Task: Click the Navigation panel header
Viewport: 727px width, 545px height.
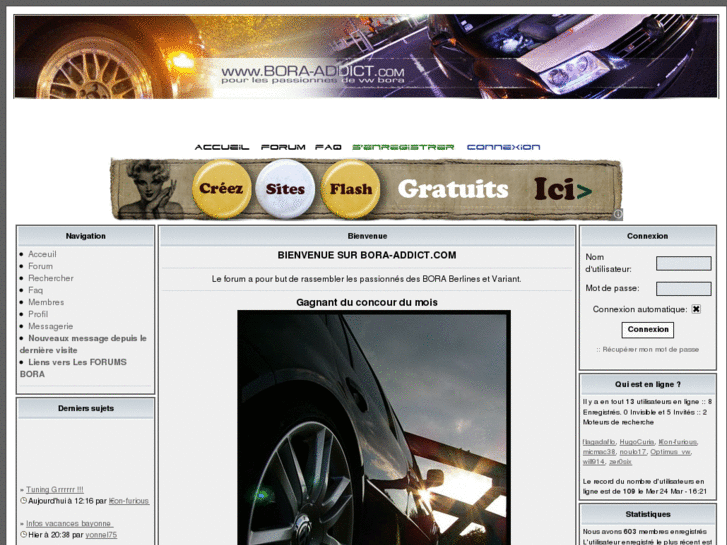Action: coord(86,236)
